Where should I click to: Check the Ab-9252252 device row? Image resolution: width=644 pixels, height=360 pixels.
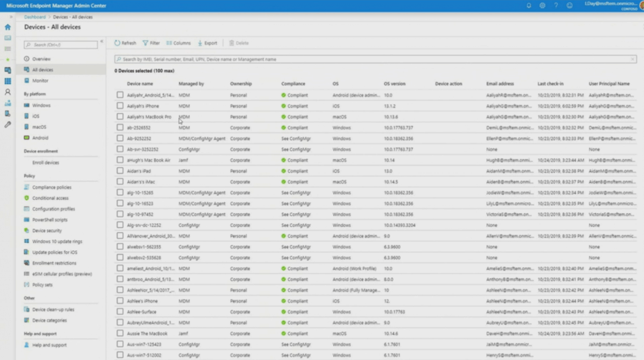coord(120,138)
